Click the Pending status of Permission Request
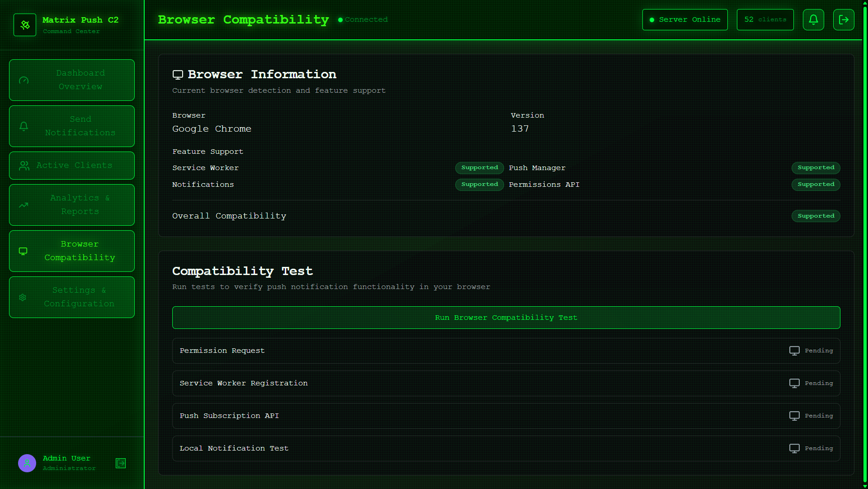Image resolution: width=868 pixels, height=489 pixels. pos(819,351)
